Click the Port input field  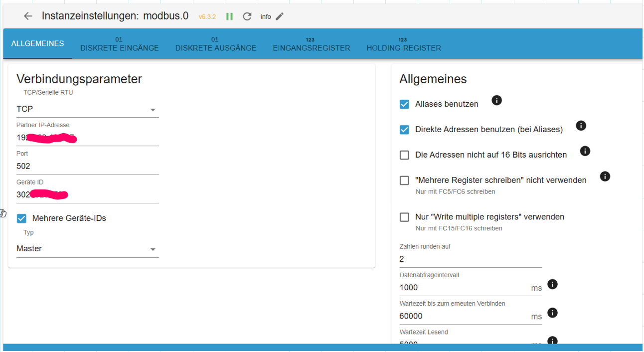pyautogui.click(x=87, y=167)
